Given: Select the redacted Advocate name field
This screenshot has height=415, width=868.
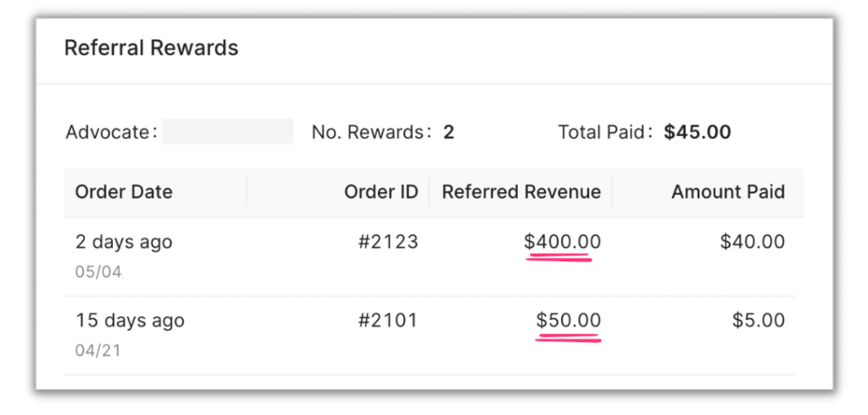Looking at the screenshot, I should 227,132.
